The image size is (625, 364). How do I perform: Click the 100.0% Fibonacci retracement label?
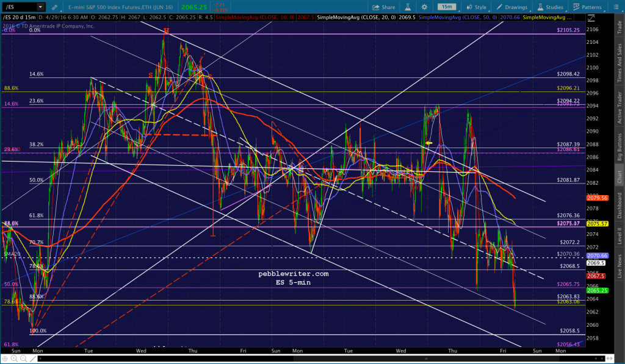(38, 330)
